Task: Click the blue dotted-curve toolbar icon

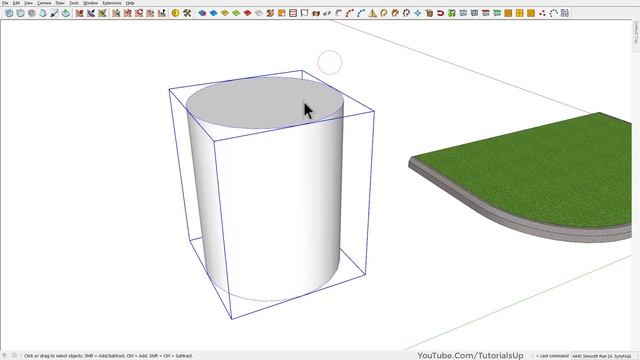Action: click(x=361, y=13)
